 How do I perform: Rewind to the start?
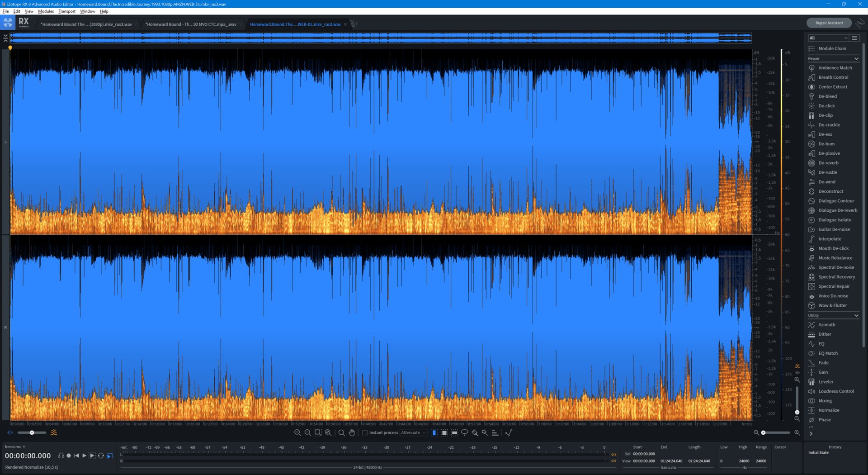[76, 456]
